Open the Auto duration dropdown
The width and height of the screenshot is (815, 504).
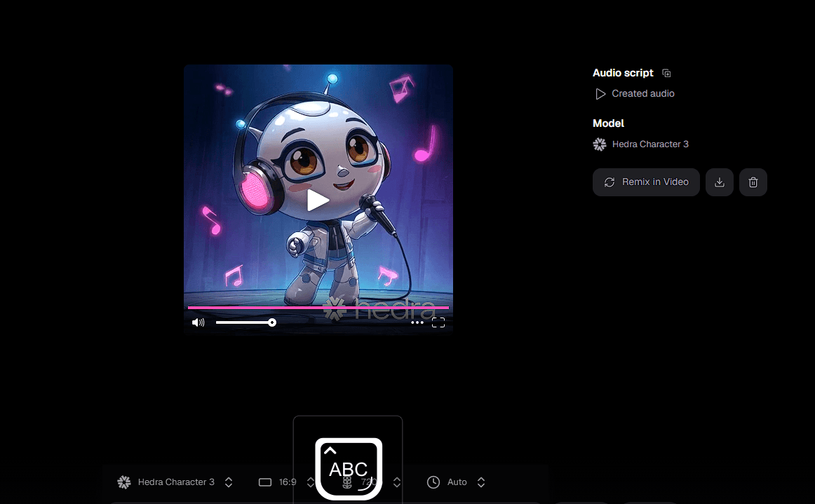tap(480, 482)
